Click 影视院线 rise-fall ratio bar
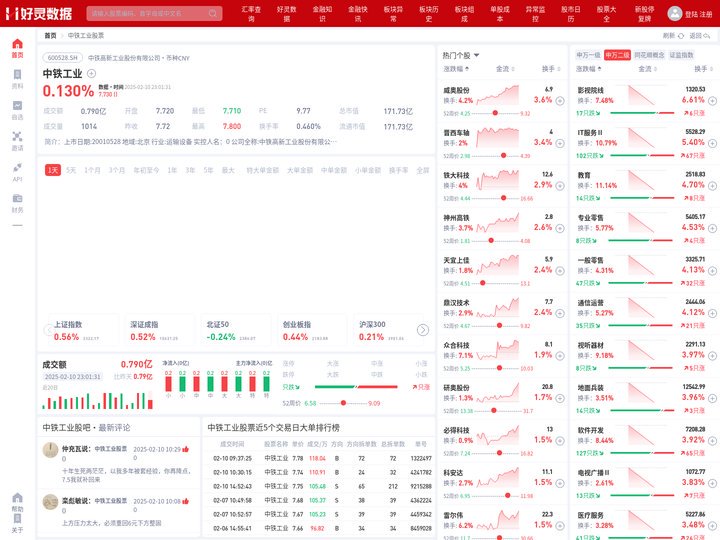The height and width of the screenshot is (540, 720). [x=643, y=113]
